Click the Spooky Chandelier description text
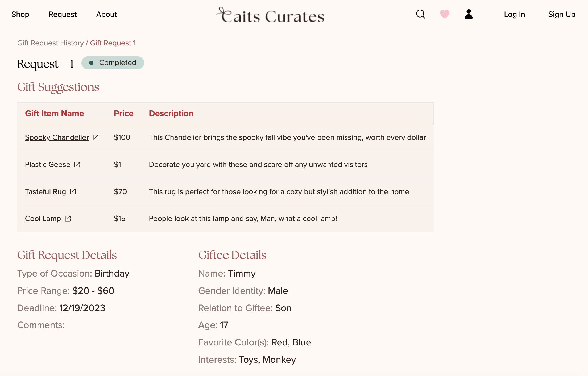This screenshot has width=588, height=376. 287,137
